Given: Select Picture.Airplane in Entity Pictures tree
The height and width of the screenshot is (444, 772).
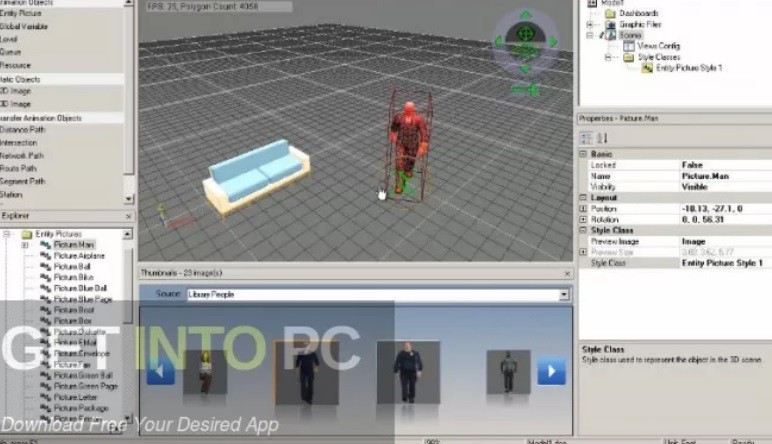Looking at the screenshot, I should [x=79, y=255].
